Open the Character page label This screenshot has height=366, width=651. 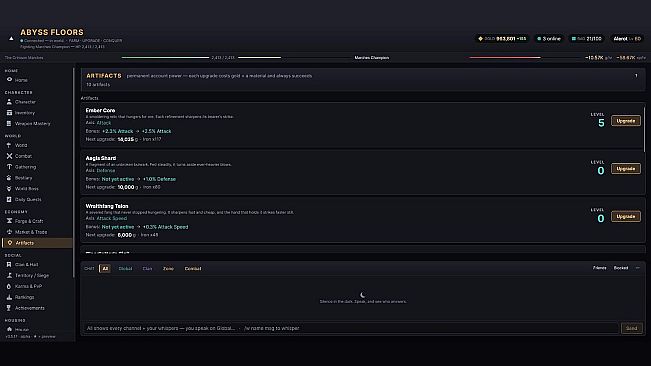point(25,102)
